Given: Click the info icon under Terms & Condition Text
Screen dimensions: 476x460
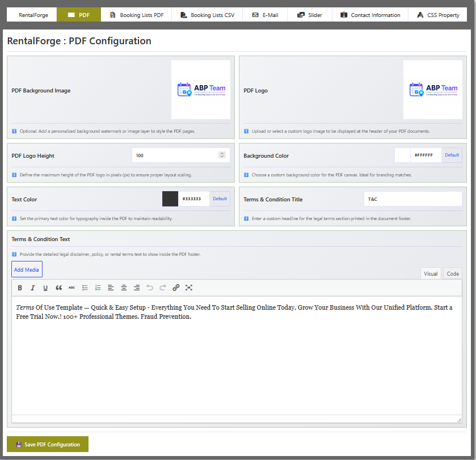Looking at the screenshot, I should click(14, 254).
